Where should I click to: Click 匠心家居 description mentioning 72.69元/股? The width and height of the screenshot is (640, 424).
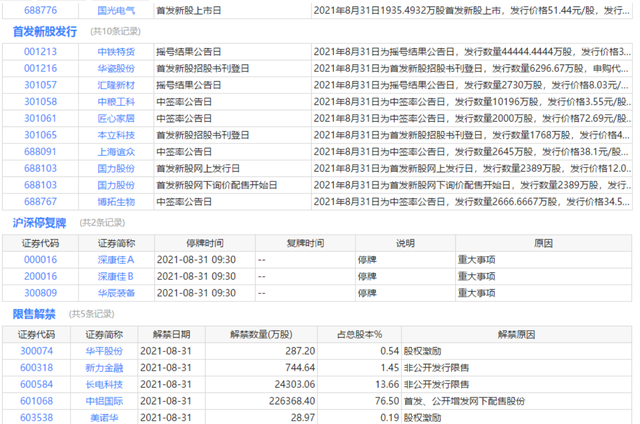coord(472,119)
